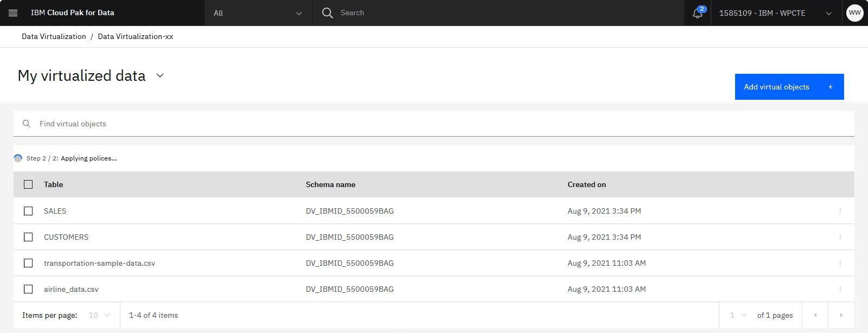This screenshot has width=868, height=333.
Task: Click schema DV_IBMID_5500059BAG in SALES row
Action: point(350,211)
